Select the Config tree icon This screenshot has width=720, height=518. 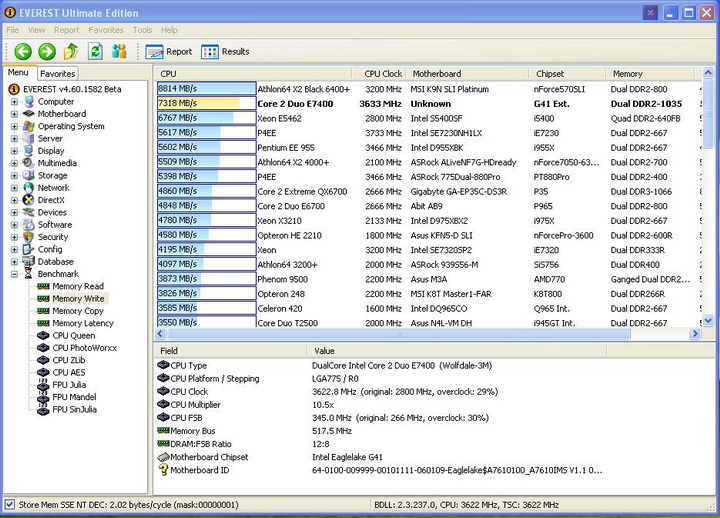point(29,249)
